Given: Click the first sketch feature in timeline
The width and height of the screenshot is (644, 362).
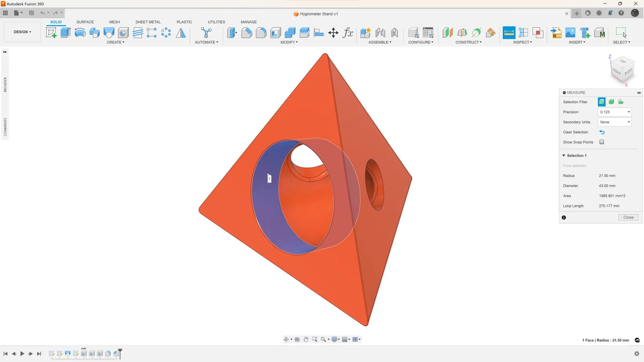Looking at the screenshot, I should click(52, 354).
